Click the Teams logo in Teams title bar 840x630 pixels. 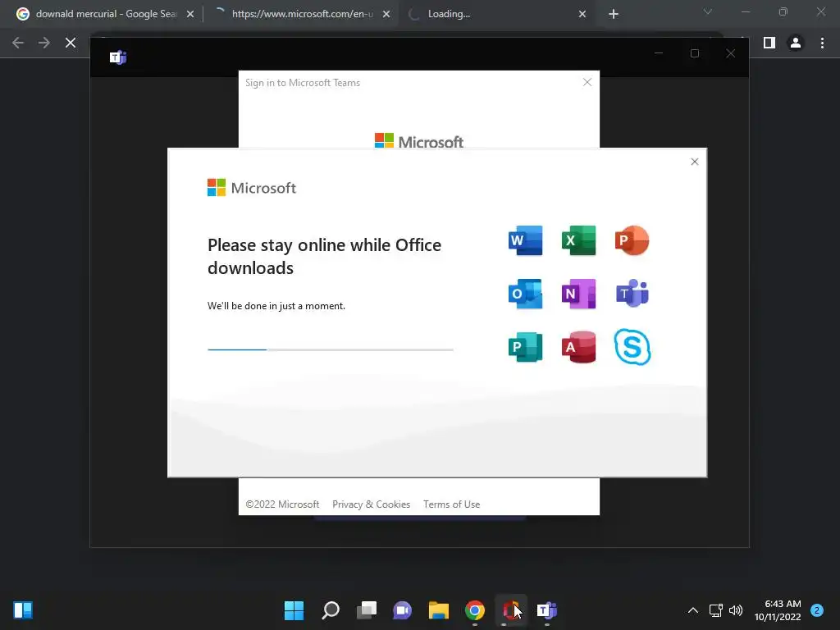118,57
